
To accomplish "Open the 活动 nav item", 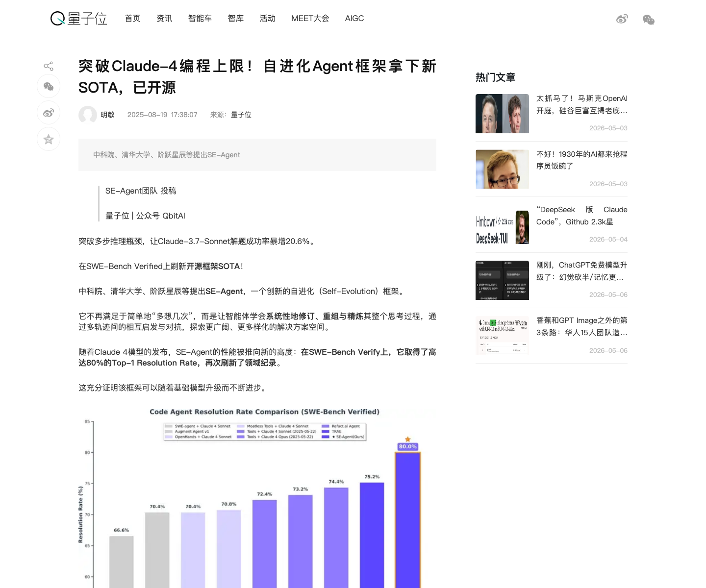I will [268, 18].
